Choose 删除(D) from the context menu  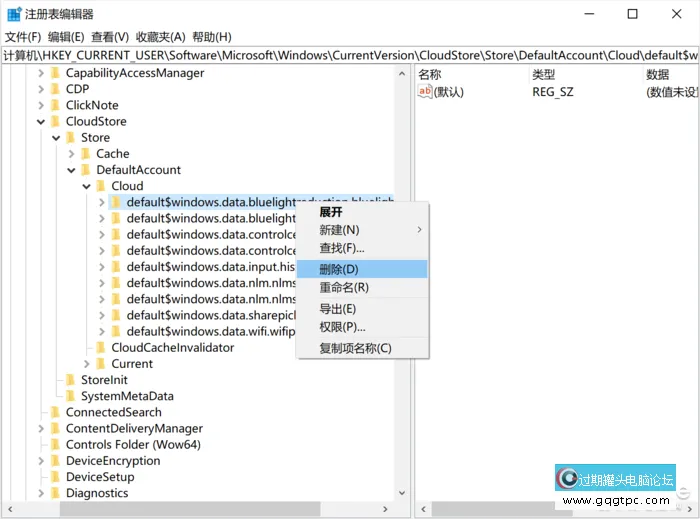[x=339, y=269]
